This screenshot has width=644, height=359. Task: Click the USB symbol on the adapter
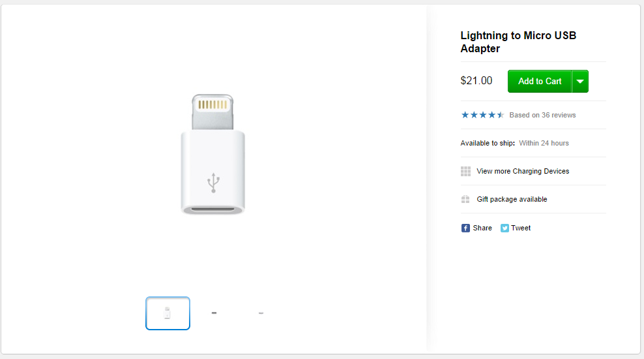213,183
